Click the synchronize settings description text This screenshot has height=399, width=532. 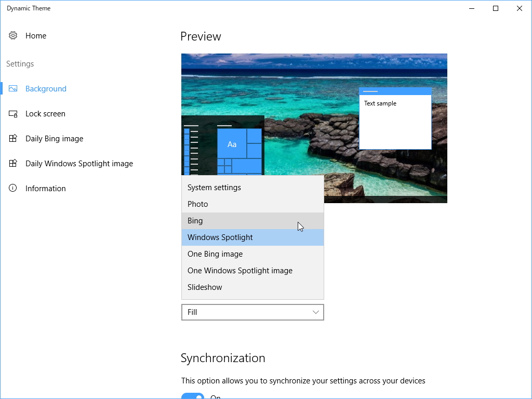[303, 381]
